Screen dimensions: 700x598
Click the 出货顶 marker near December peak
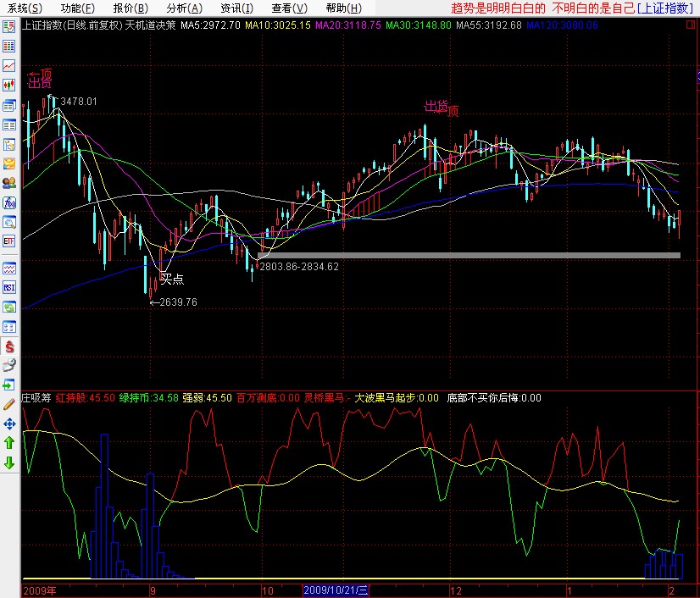(441, 108)
